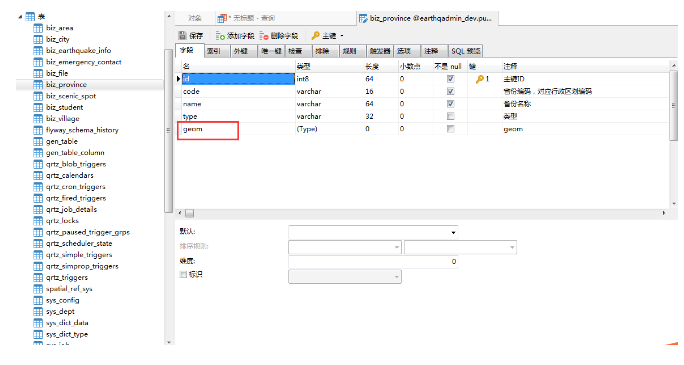Image resolution: width=684 pixels, height=365 pixels.
Task: Click the table icon beside biz_student
Action: point(38,108)
